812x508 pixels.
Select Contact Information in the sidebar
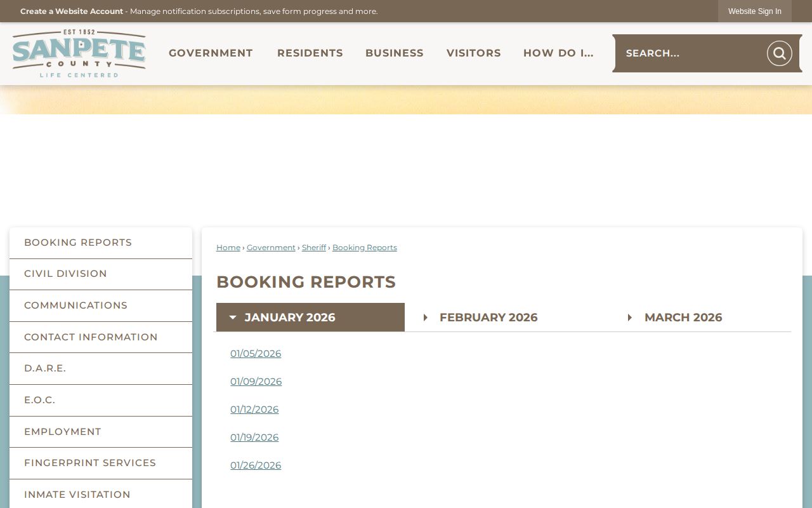pyautogui.click(x=101, y=337)
